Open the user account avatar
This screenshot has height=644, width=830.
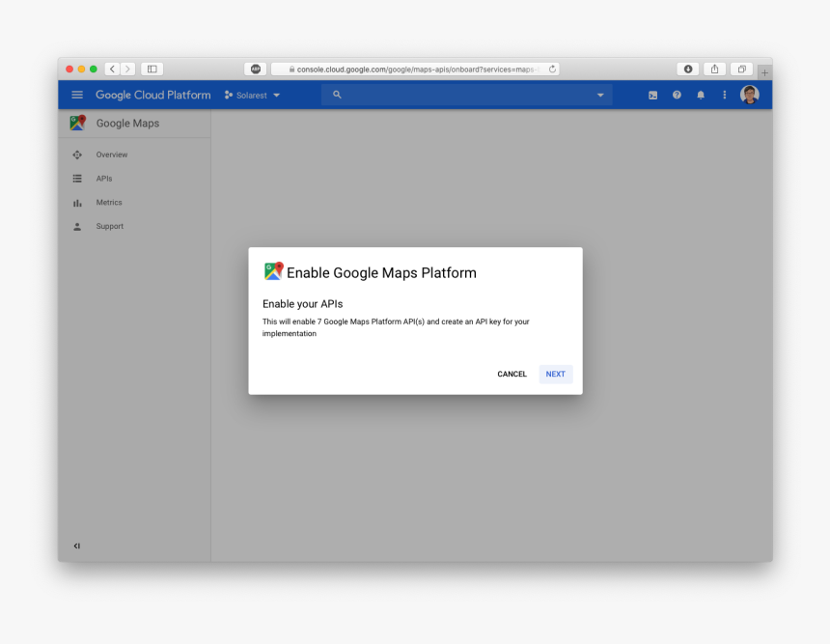[x=750, y=95]
